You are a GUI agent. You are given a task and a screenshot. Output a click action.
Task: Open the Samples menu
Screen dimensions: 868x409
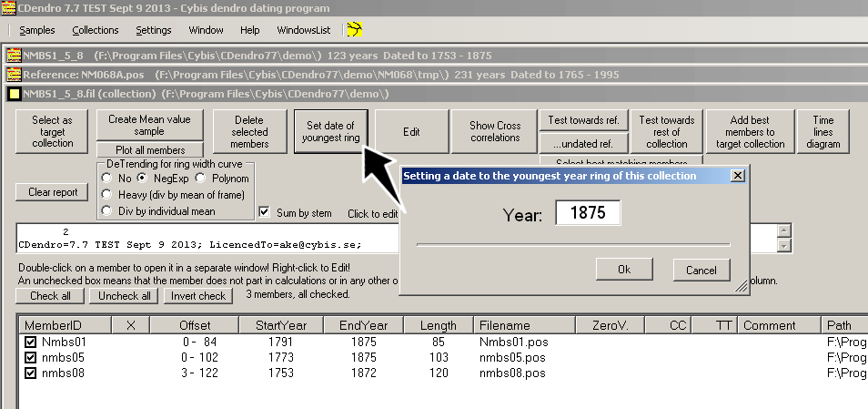(37, 30)
